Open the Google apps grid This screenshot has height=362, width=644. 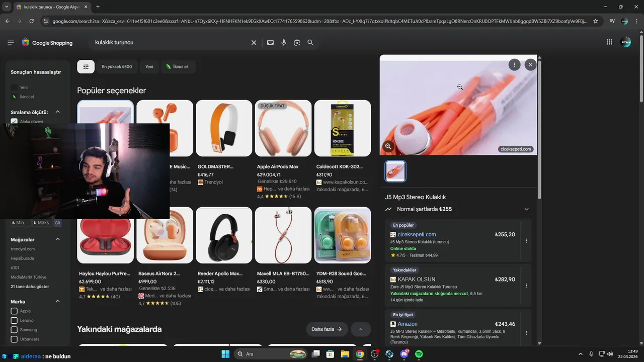609,42
